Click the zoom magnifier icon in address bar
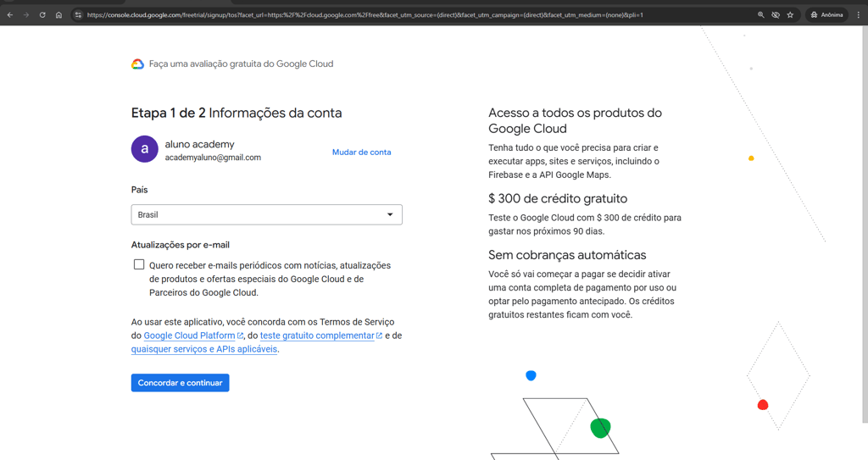868x460 pixels. [761, 15]
